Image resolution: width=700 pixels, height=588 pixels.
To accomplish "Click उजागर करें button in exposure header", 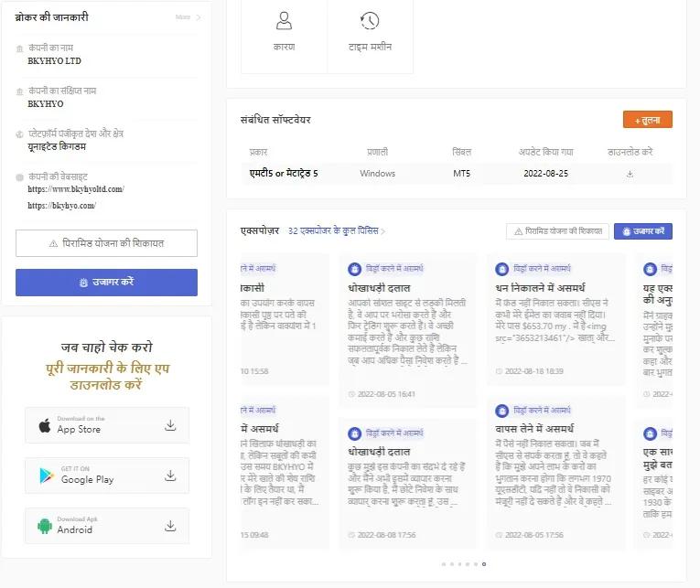I will pos(643,231).
